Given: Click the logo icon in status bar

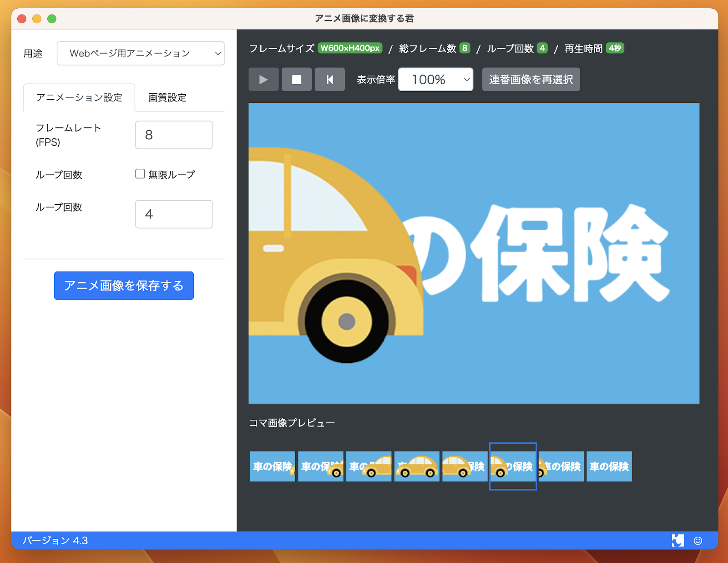Looking at the screenshot, I should 677,540.
